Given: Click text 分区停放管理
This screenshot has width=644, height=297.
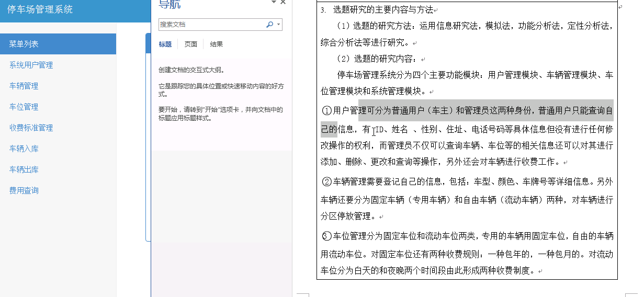Looking at the screenshot, I should point(346,216).
